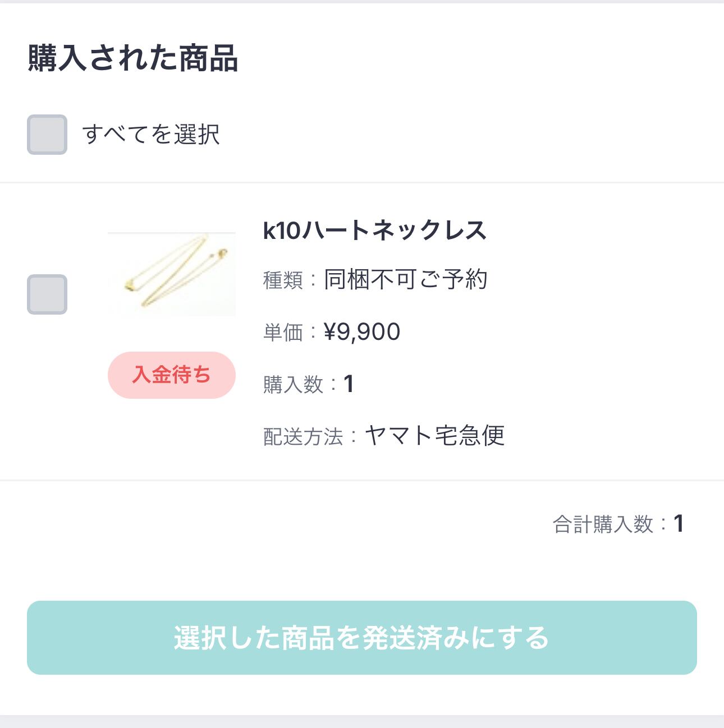The image size is (724, 728).
Task: Click the necklace clasp in the product photo
Action: (x=224, y=254)
